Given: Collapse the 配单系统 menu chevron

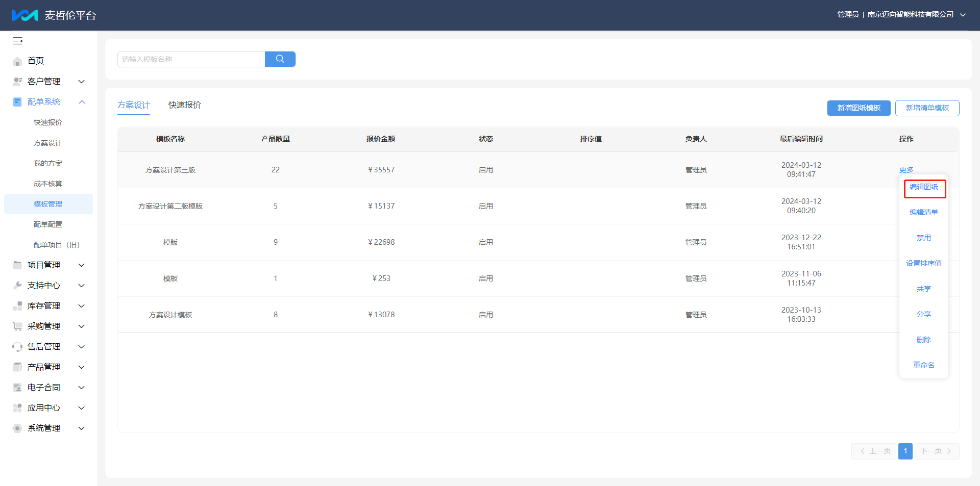Looking at the screenshot, I should click(82, 102).
